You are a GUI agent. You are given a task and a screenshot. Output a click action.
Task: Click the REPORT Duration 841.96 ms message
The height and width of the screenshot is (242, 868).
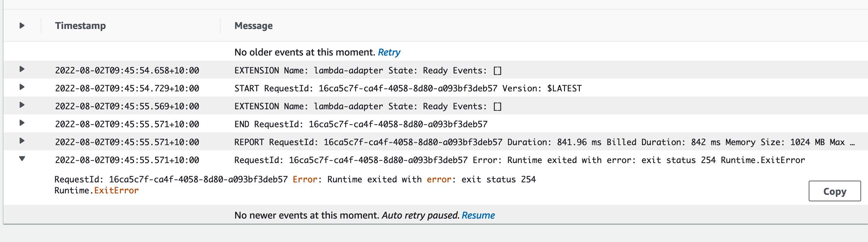(x=545, y=142)
